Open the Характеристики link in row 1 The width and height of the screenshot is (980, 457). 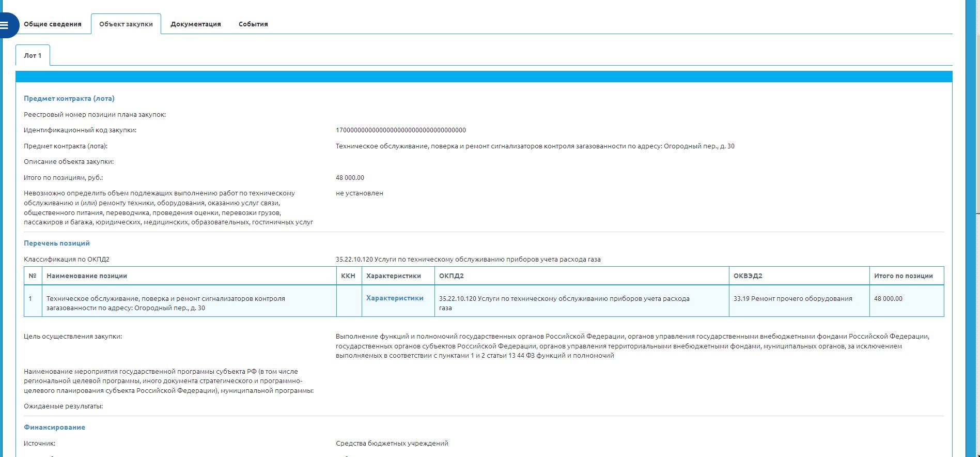[x=395, y=298]
